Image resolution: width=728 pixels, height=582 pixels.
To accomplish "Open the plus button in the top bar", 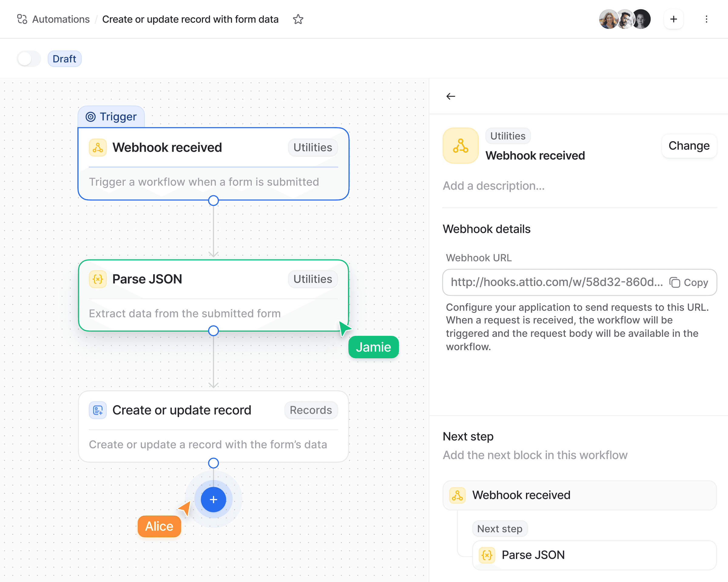I will [x=673, y=19].
